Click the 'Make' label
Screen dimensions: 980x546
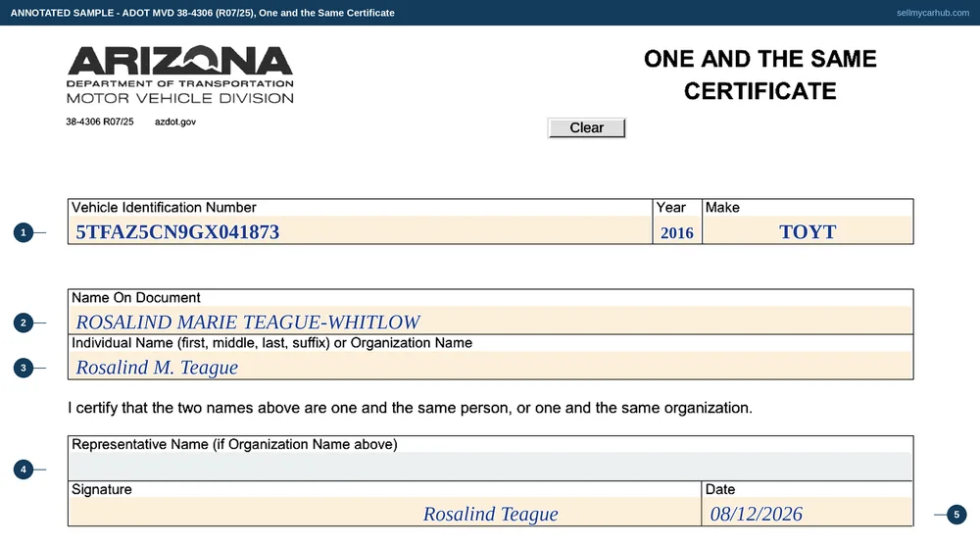(x=722, y=208)
